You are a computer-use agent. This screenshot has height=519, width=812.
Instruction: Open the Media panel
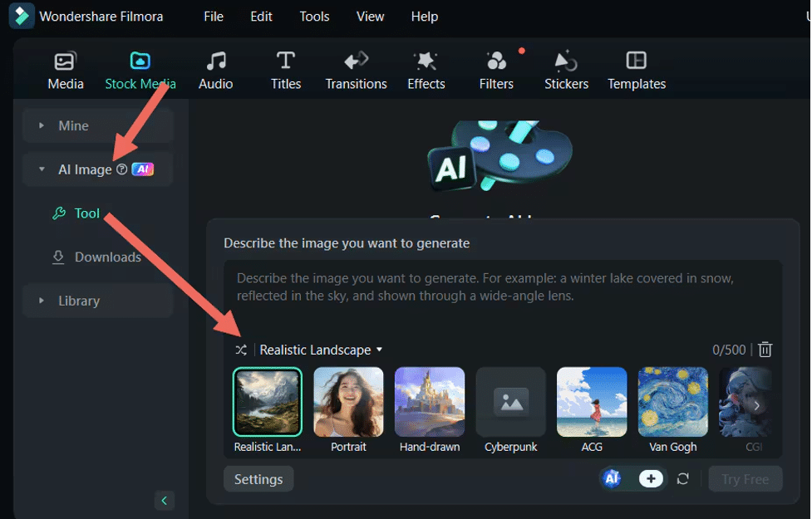pyautogui.click(x=66, y=71)
